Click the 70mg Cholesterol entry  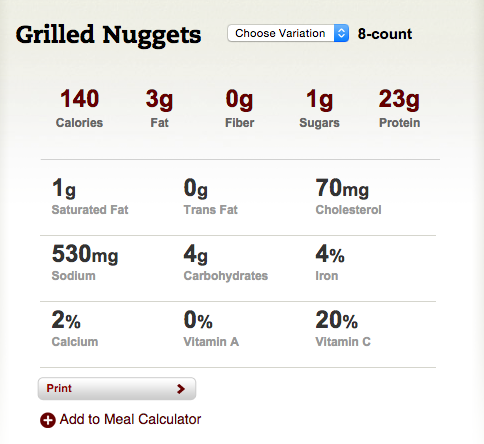point(348,196)
